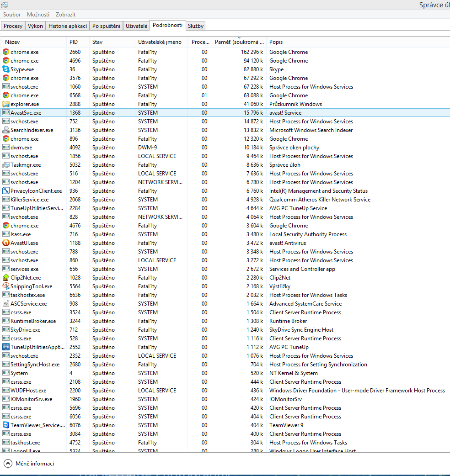Open the Možnosti menu

pyautogui.click(x=38, y=15)
